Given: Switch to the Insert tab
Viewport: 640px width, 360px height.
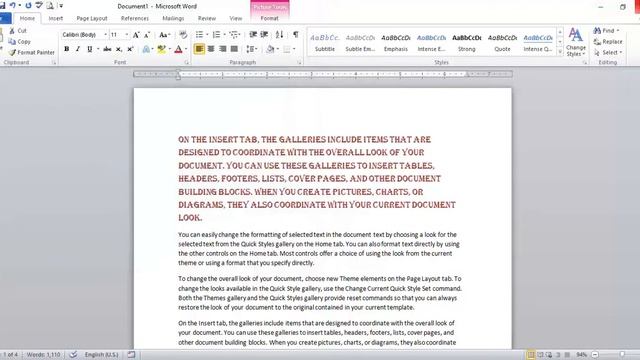Looking at the screenshot, I should 56,18.
